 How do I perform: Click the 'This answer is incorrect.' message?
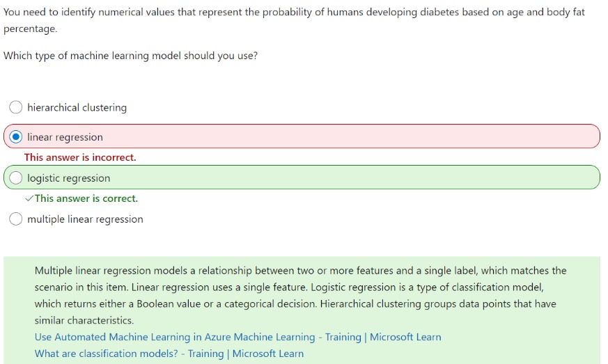coord(80,157)
